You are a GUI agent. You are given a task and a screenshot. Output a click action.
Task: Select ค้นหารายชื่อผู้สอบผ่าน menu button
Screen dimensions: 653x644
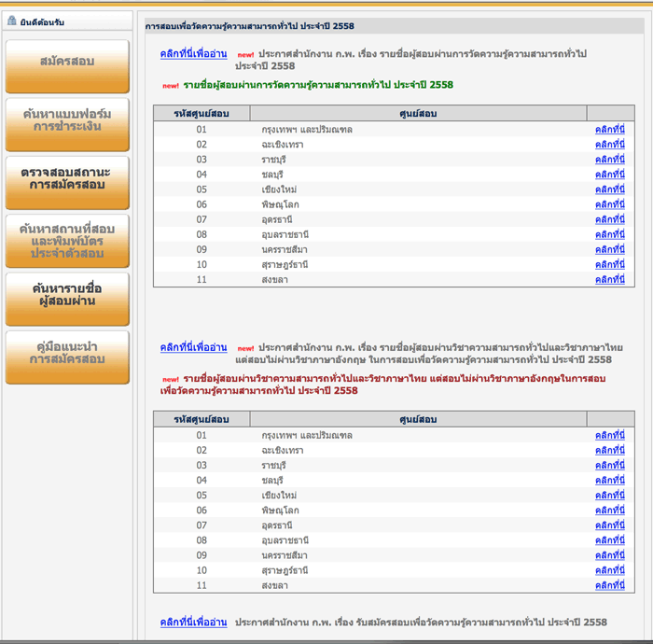click(x=66, y=296)
